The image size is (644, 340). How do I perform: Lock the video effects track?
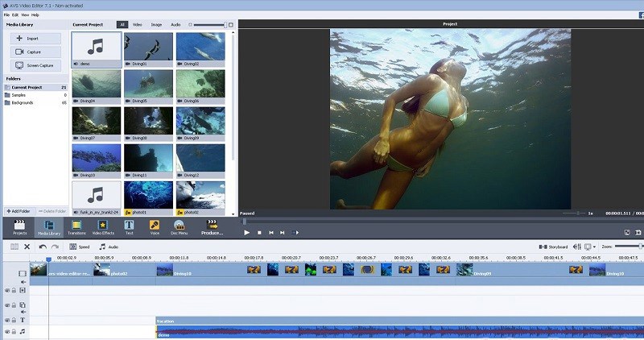pyautogui.click(x=14, y=290)
